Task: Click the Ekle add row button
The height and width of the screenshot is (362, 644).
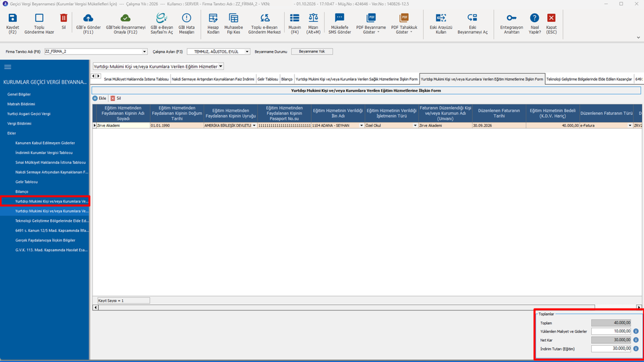Action: 99,99
